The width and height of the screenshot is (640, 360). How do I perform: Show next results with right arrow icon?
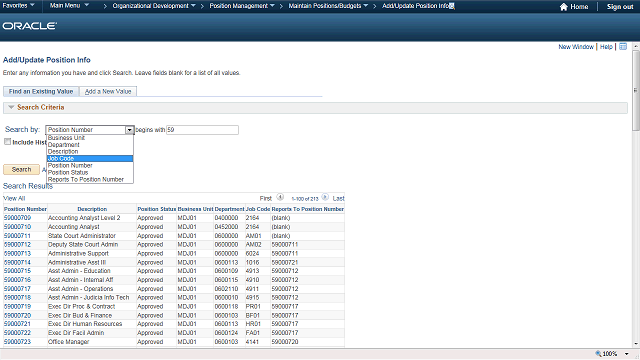(x=325, y=197)
